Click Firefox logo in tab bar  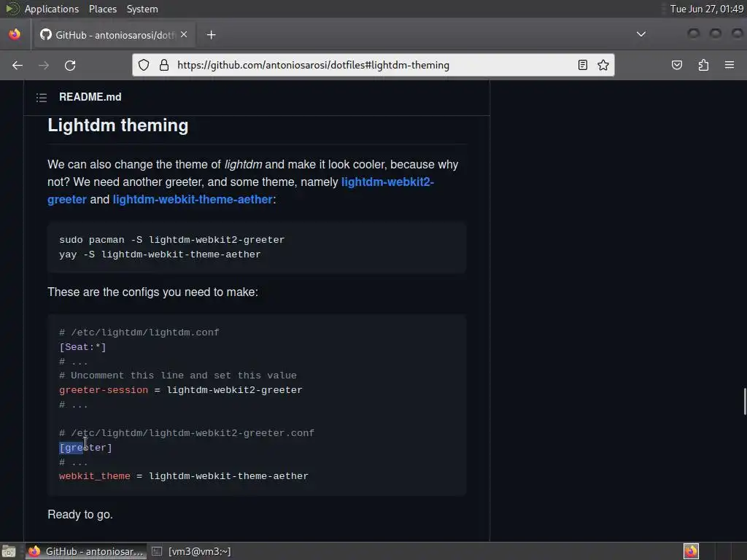[15, 34]
